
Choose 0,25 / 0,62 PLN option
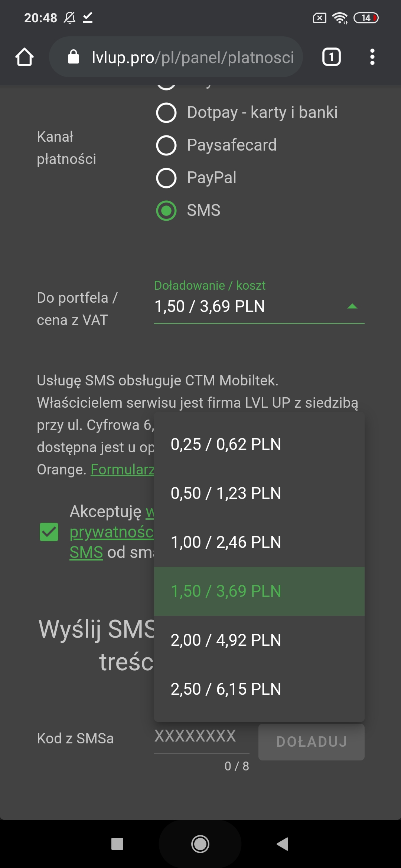[226, 444]
